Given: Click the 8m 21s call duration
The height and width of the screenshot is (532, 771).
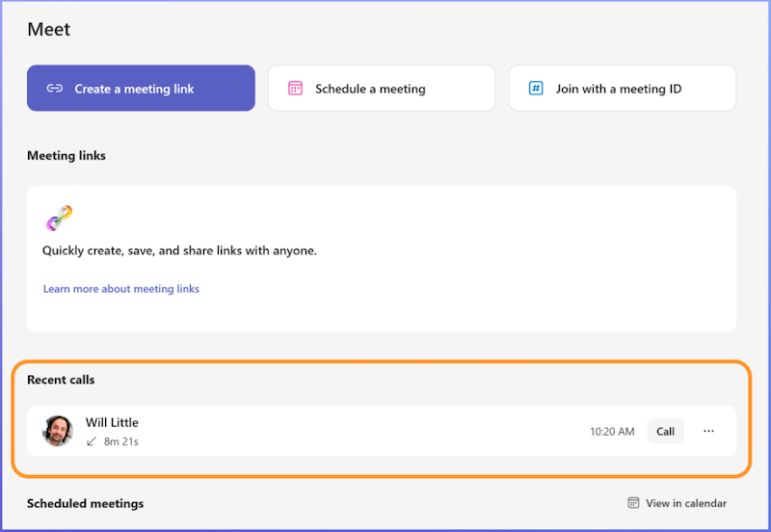Looking at the screenshot, I should 121,441.
